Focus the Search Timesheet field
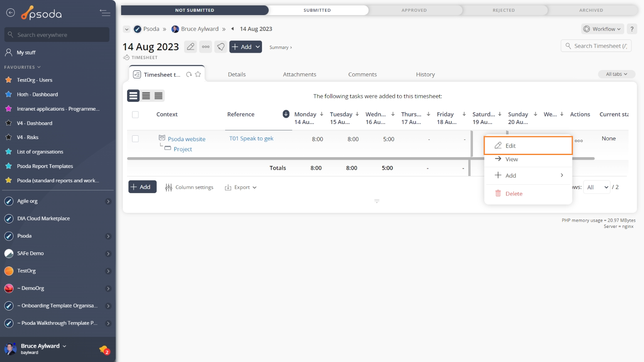Image resolution: width=644 pixels, height=362 pixels. [596, 46]
